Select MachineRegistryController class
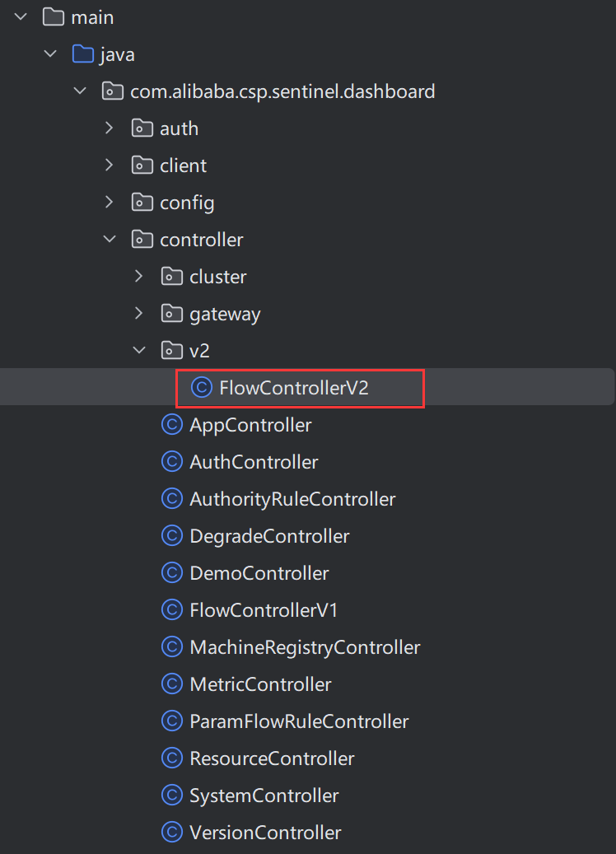This screenshot has height=854, width=616. 305,647
